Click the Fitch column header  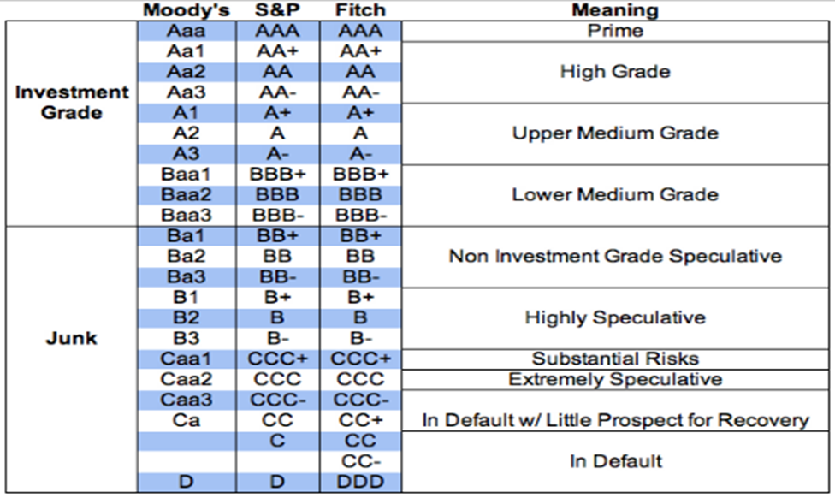click(x=360, y=10)
